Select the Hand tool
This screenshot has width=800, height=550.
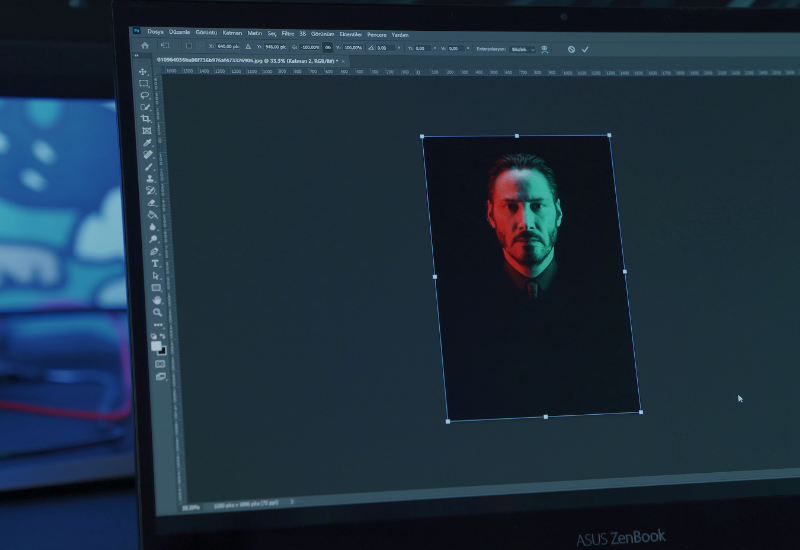click(157, 300)
